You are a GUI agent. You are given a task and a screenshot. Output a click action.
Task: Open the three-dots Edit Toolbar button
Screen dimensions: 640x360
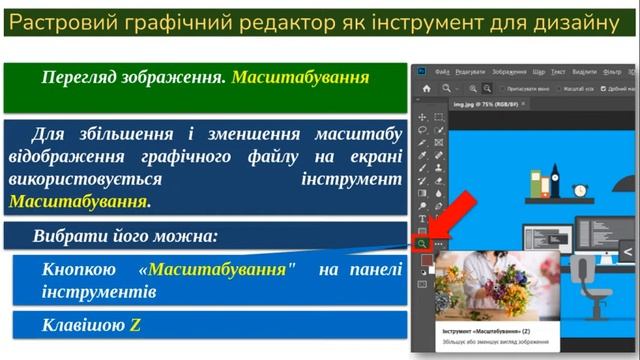pyautogui.click(x=439, y=244)
